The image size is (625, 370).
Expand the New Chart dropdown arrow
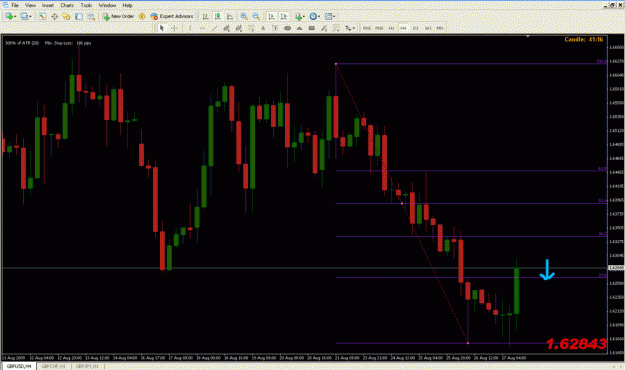pos(15,17)
